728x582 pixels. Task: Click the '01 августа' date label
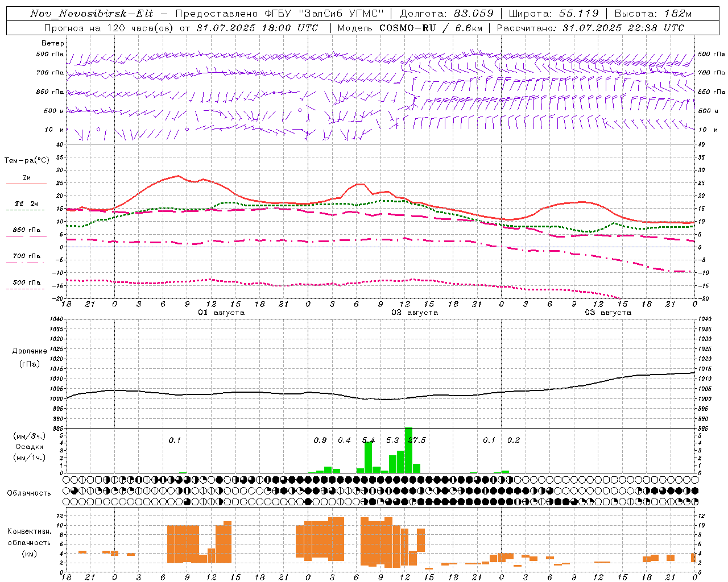point(221,313)
